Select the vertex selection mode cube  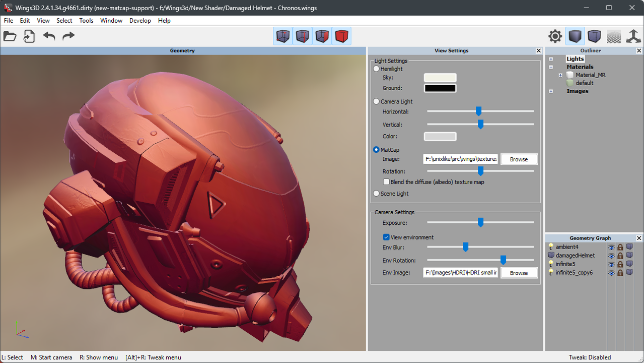click(283, 36)
